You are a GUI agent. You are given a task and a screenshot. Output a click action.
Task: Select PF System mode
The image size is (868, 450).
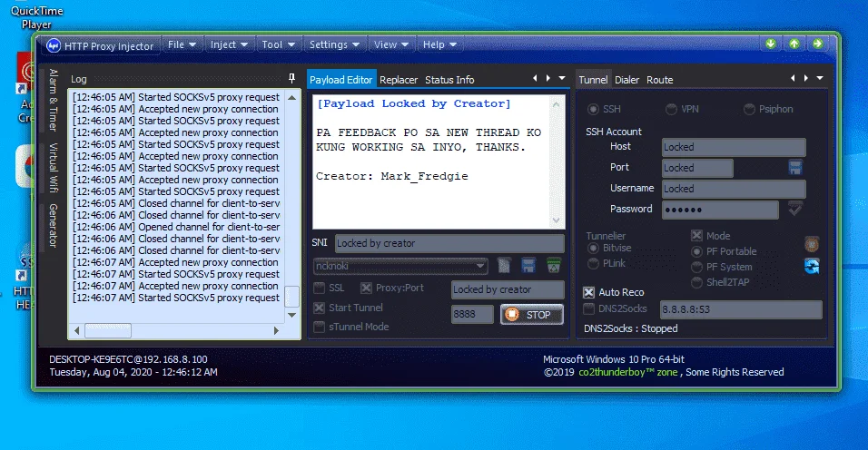coord(697,267)
